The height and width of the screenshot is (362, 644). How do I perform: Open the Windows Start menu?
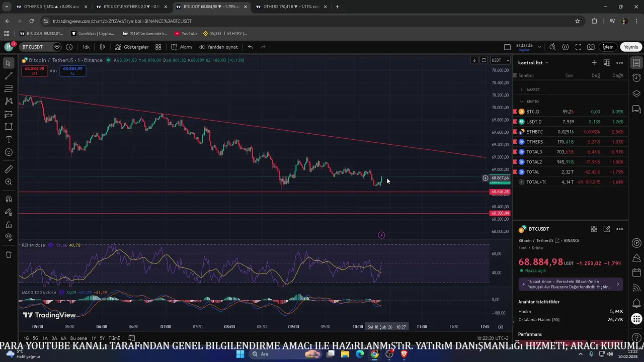(240, 354)
